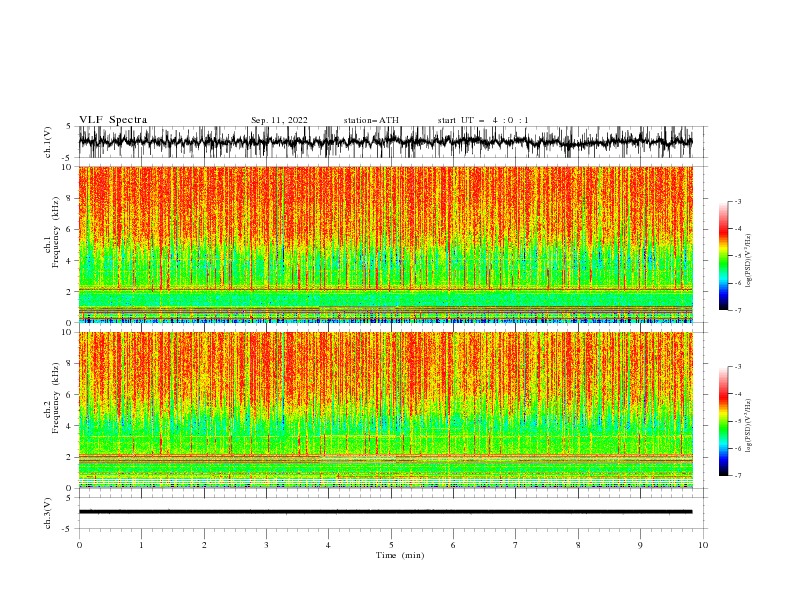This screenshot has width=792, height=612.
Task: Click the "-3" value on ch.2 colorbar
Action: coord(738,367)
